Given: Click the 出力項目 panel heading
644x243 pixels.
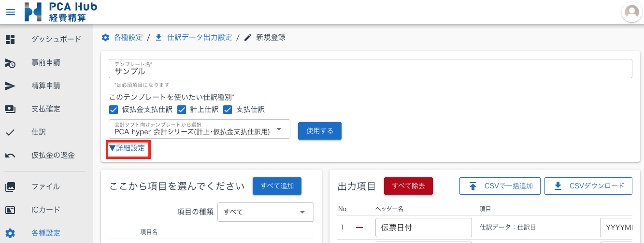Looking at the screenshot, I should [x=357, y=186].
